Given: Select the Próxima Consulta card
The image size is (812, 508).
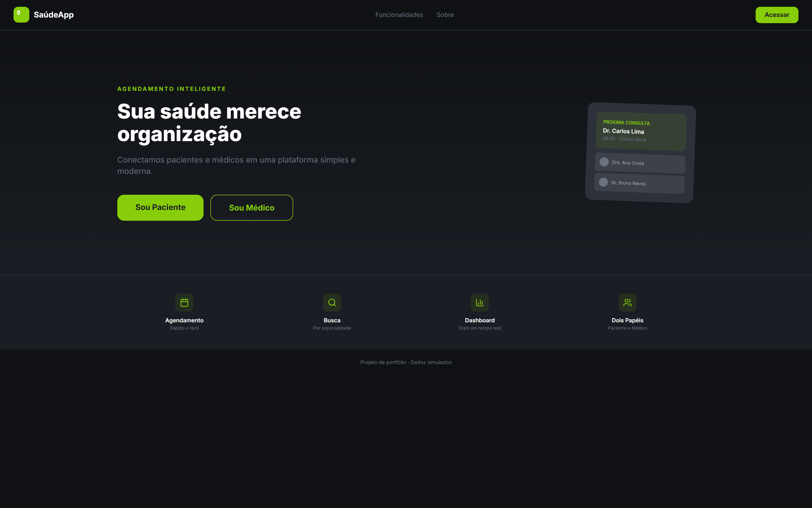Looking at the screenshot, I should (x=641, y=131).
